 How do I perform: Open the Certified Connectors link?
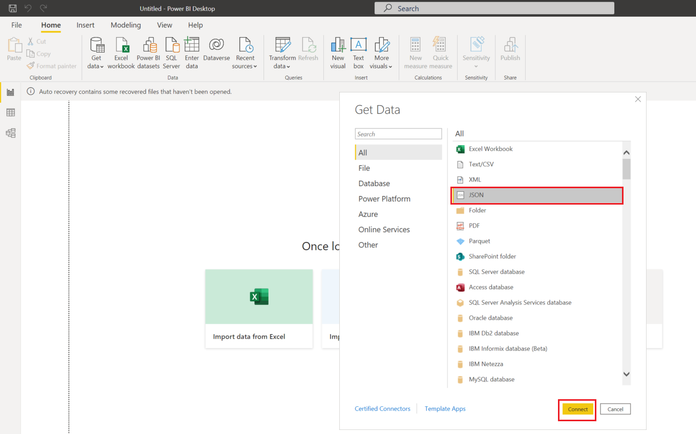point(382,409)
